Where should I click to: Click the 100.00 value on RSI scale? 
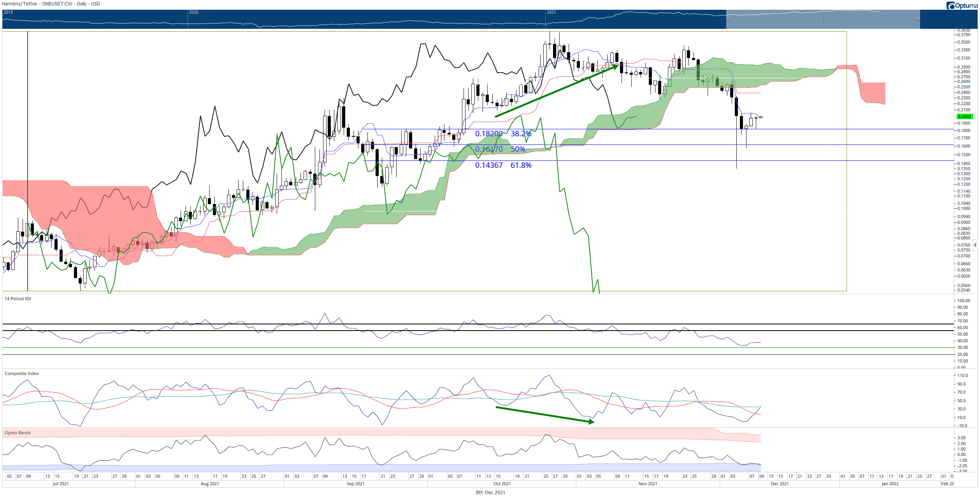964,301
